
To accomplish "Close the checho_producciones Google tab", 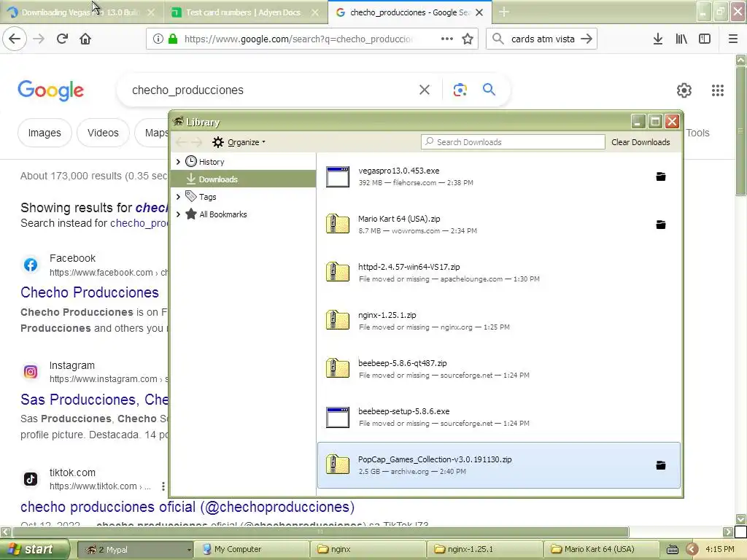I will pos(479,12).
